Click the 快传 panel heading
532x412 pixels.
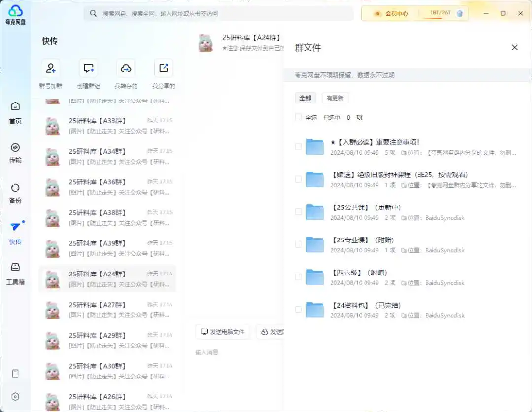click(50, 41)
